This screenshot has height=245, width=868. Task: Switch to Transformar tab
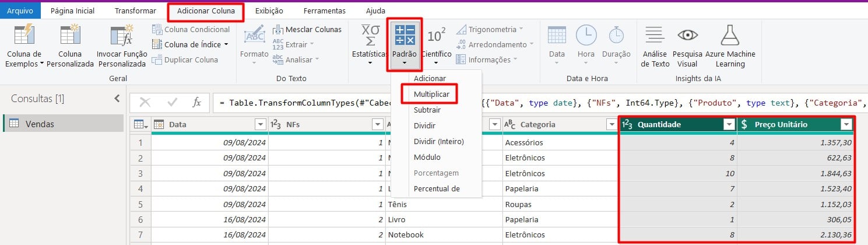click(x=135, y=10)
